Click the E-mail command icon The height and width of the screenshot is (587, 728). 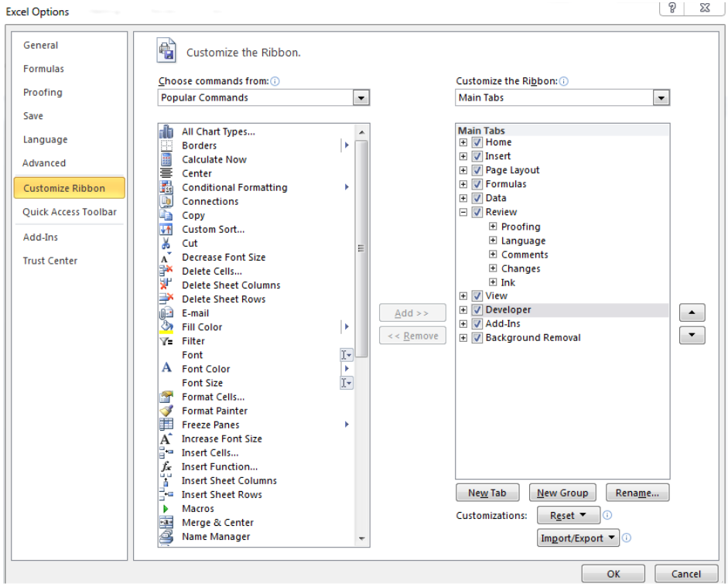pos(166,313)
